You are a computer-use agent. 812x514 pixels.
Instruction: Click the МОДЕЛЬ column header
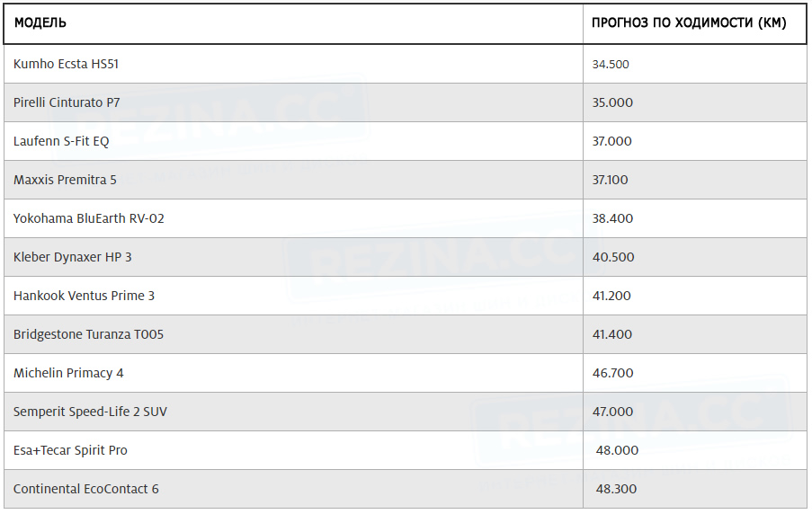40,22
